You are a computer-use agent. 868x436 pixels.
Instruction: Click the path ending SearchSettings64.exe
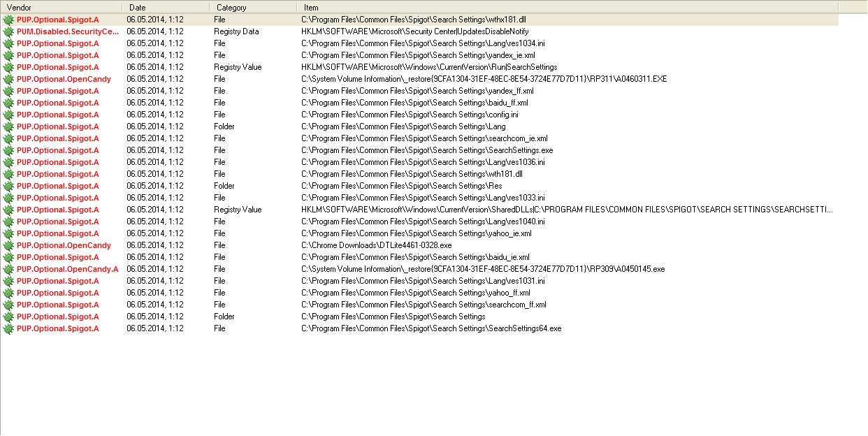click(x=431, y=328)
